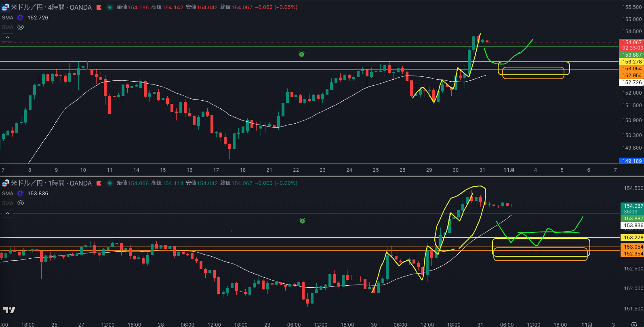
Task: Show the hidden SMA on 4-hour chart
Action: pyautogui.click(x=21, y=27)
